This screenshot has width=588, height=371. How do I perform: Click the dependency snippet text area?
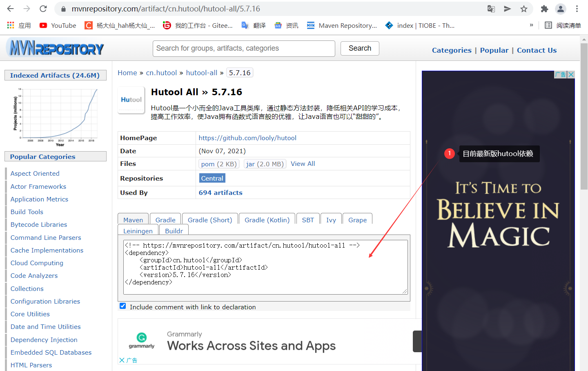(x=265, y=267)
